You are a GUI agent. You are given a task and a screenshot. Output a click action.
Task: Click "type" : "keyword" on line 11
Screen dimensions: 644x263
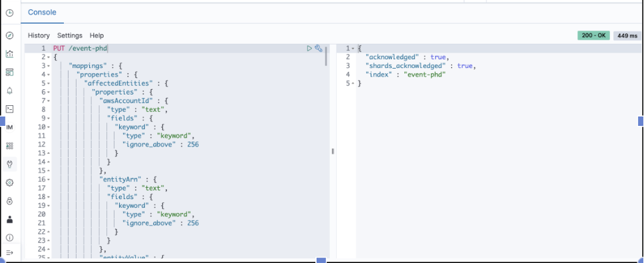pyautogui.click(x=158, y=136)
